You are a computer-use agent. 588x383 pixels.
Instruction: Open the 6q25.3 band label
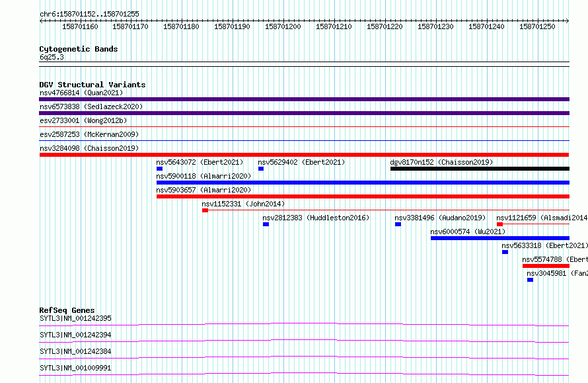tap(52, 57)
